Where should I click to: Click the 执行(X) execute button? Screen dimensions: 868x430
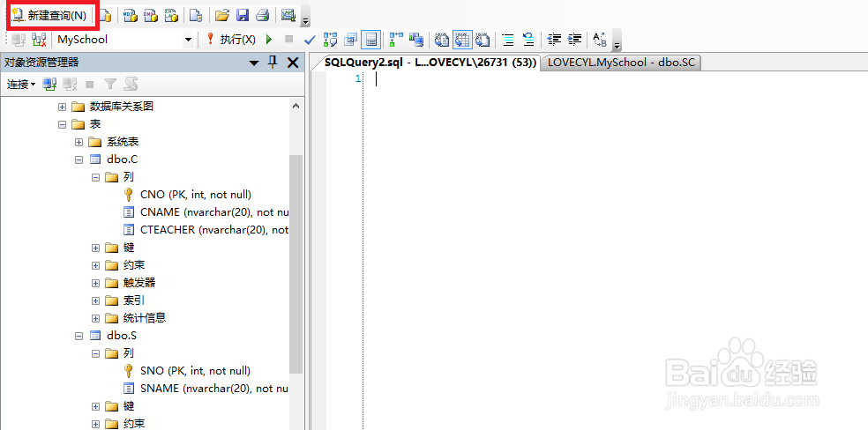point(231,40)
